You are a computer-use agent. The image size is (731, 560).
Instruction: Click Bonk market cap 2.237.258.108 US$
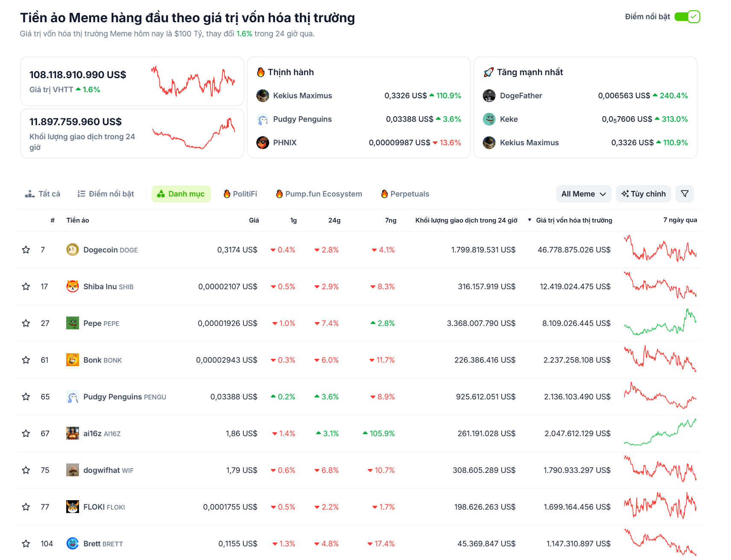click(577, 360)
